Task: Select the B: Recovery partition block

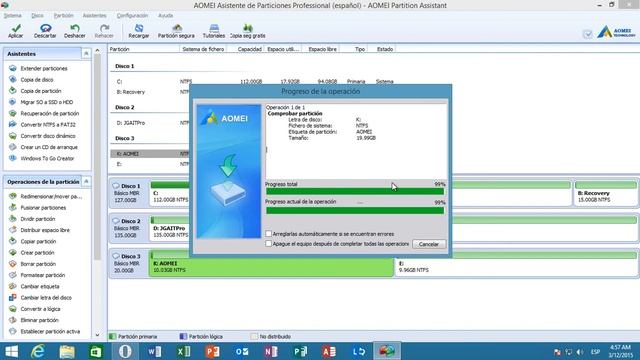Action: (x=606, y=193)
